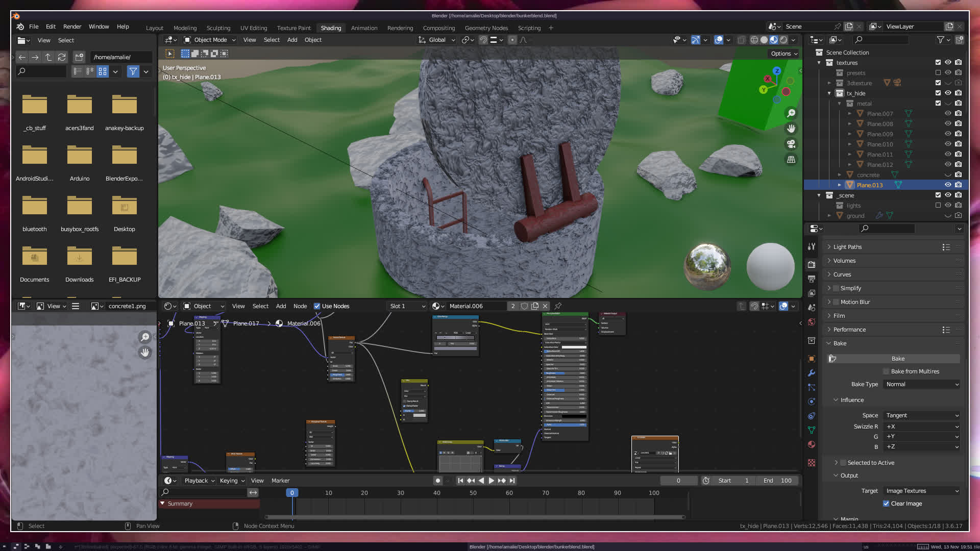980x551 pixels.
Task: Open Modifier properties wrench tab
Action: tap(812, 373)
